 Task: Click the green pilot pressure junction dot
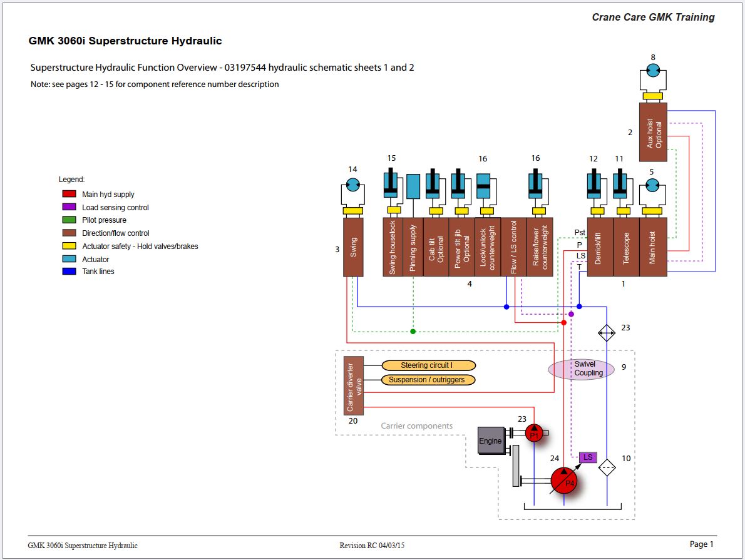413,332
